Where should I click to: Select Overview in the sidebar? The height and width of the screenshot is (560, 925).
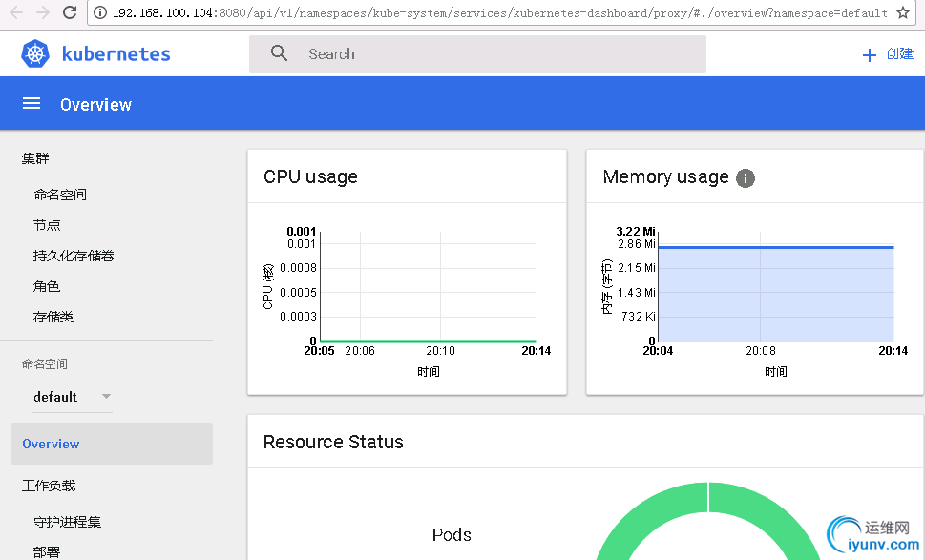click(x=51, y=444)
